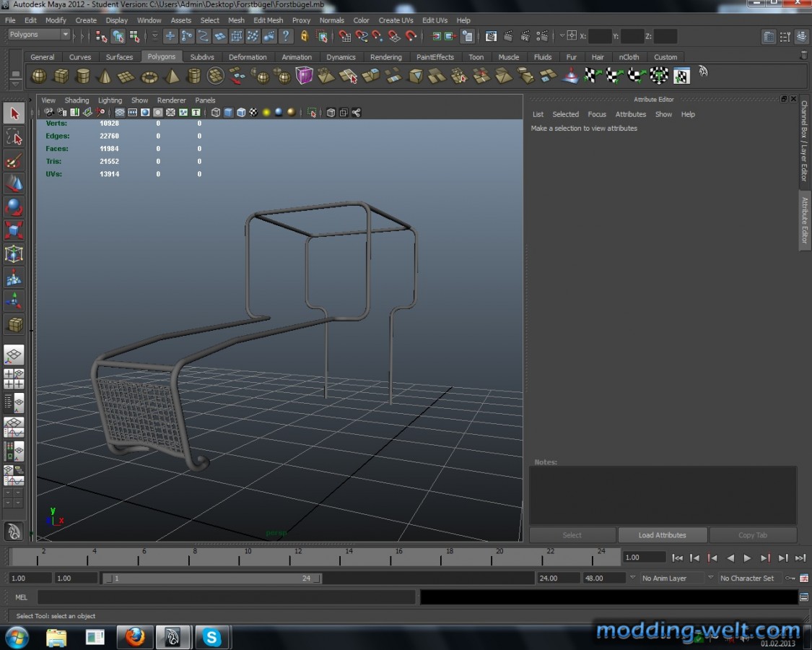Toggle use all lights yellow sphere
The image size is (812, 650).
coord(266,113)
